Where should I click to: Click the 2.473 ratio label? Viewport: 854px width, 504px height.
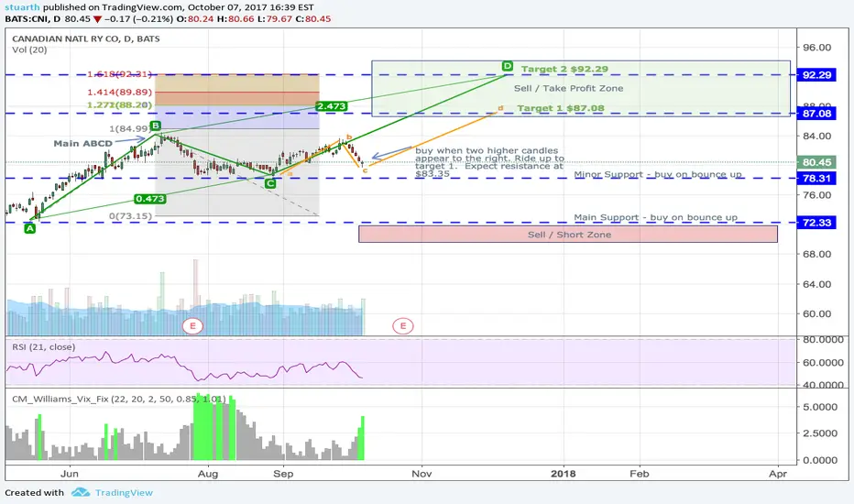(331, 105)
